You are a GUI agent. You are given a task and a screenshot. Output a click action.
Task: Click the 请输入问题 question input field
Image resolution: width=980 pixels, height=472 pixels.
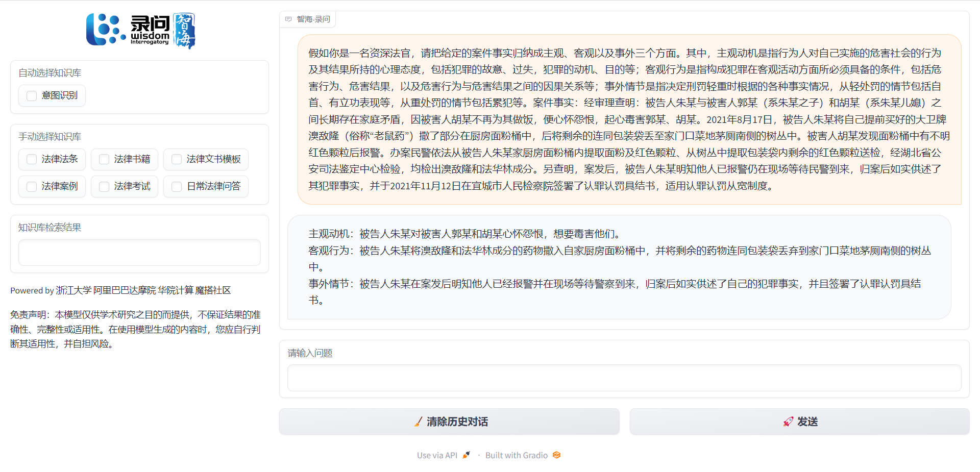[x=624, y=378]
